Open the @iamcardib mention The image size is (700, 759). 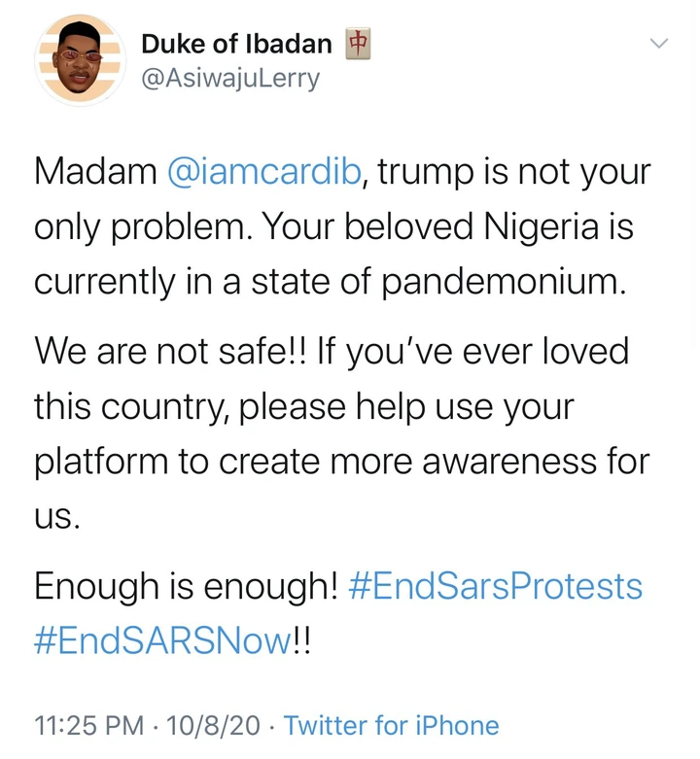[x=265, y=173]
